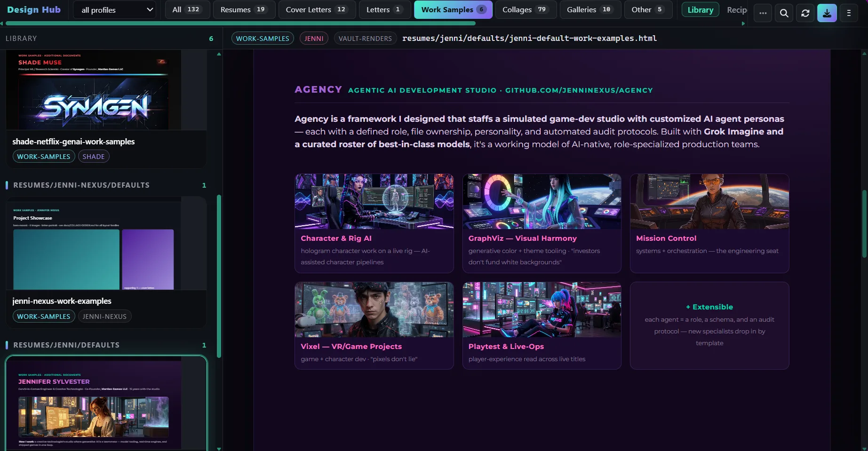Open the GraphViz — Visual Harmony card image
Image resolution: width=868 pixels, height=451 pixels.
pos(542,201)
